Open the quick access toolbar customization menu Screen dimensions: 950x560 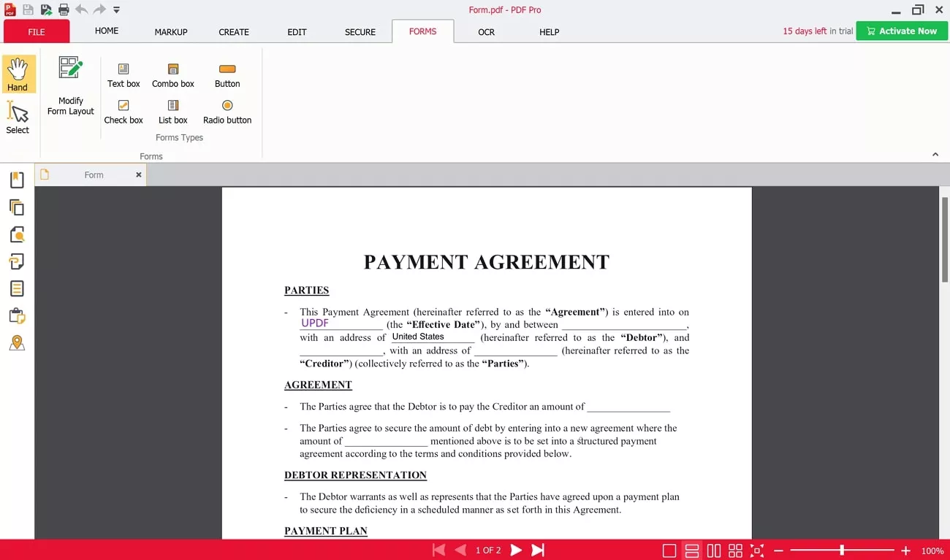tap(117, 9)
